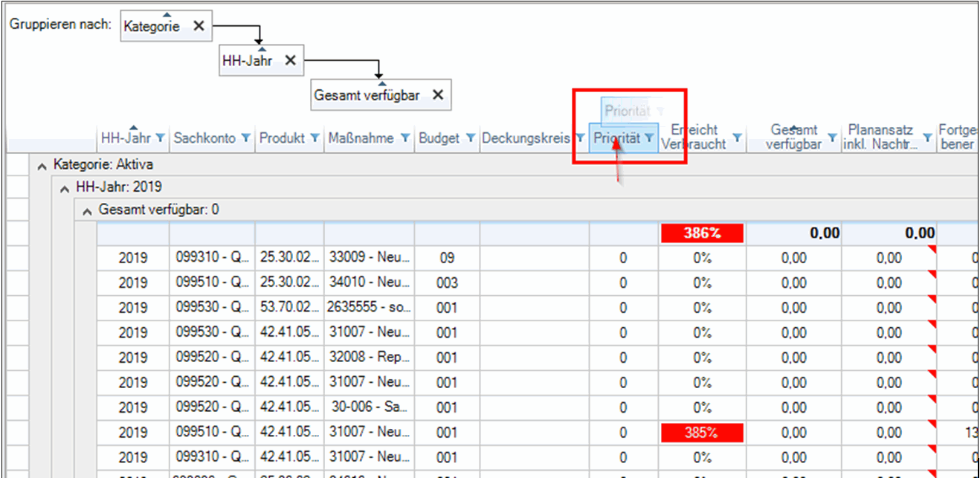This screenshot has width=980, height=478.
Task: Click the Produkt column filter funnel
Action: 315,138
